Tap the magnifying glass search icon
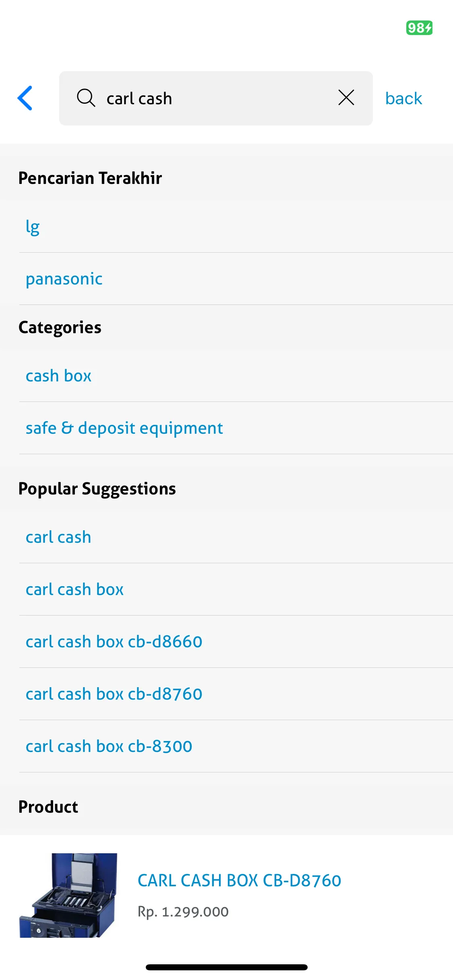Screen dimensions: 453x980 pos(86,98)
